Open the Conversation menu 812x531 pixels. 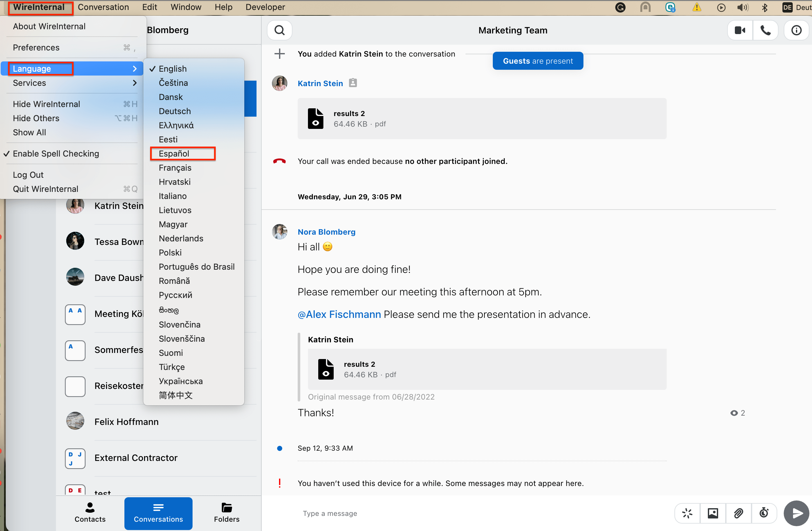point(103,7)
